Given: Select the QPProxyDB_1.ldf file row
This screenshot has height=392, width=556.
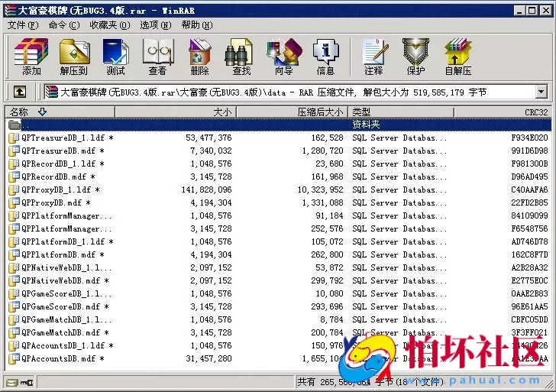Looking at the screenshot, I should pyautogui.click(x=278, y=190).
